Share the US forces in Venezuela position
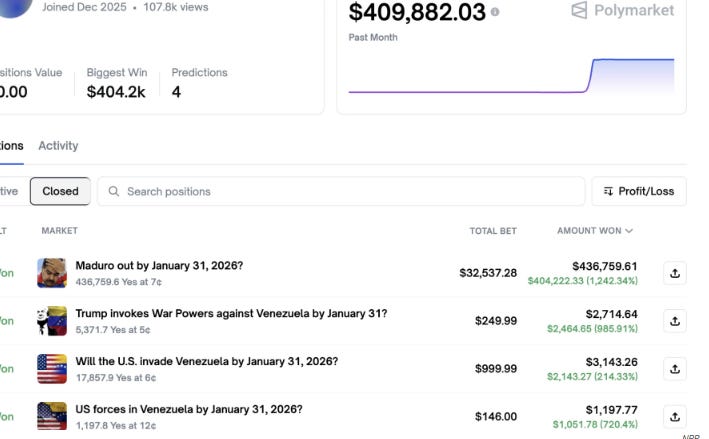The image size is (709, 439). tap(675, 417)
